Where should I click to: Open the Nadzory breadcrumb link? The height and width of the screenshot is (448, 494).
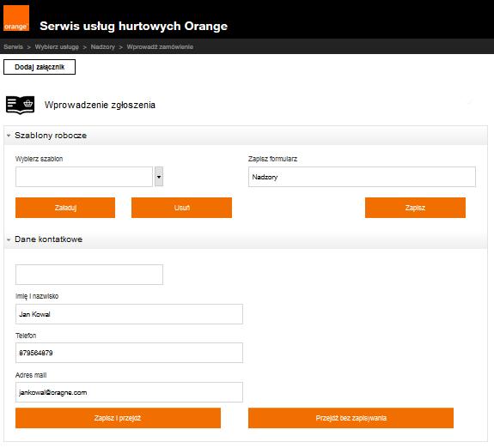tap(103, 47)
